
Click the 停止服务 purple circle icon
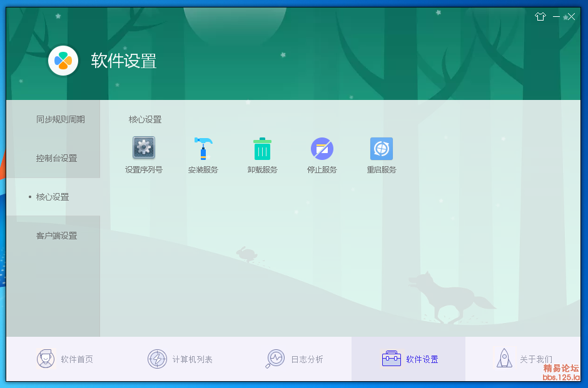(322, 149)
